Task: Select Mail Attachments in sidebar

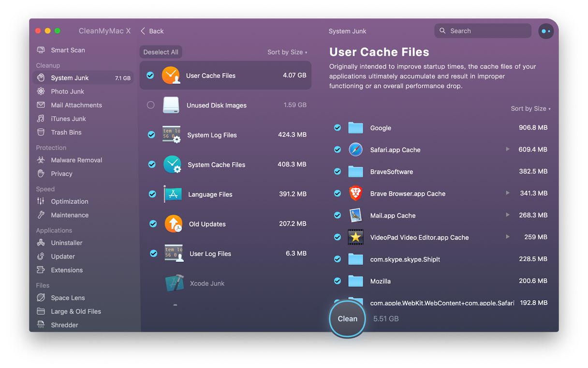Action: (x=83, y=105)
